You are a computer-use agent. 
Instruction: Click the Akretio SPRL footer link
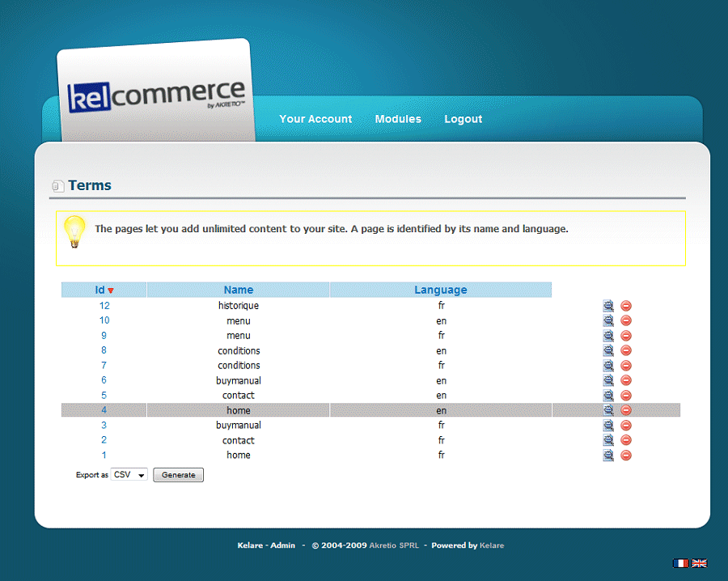tap(396, 545)
